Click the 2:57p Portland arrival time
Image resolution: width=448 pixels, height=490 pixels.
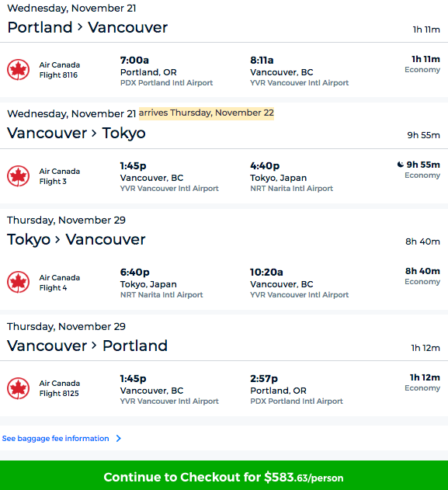coord(264,378)
